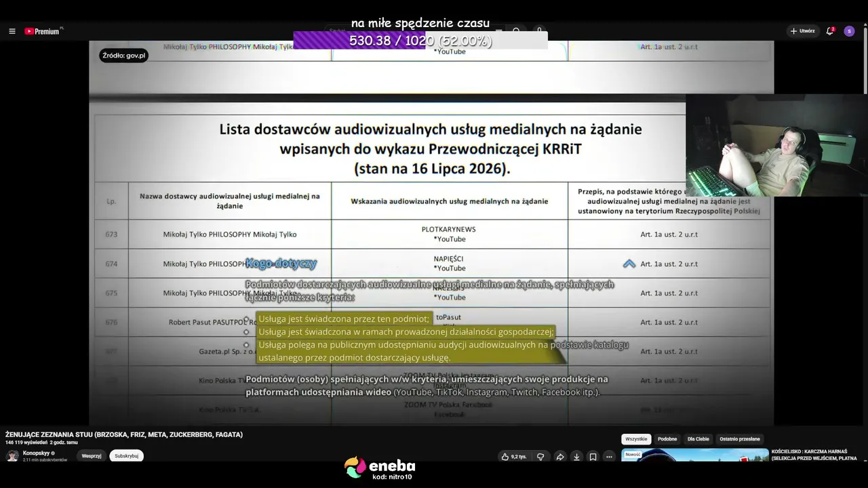The image size is (868, 488).
Task: Click the PLOTKARYNEWS table cell
Action: [450, 235]
